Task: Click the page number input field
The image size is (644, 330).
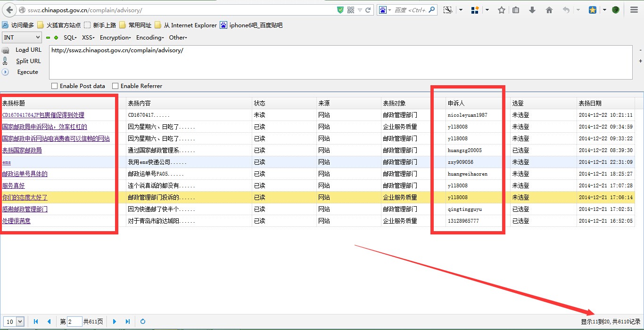Action: click(74, 322)
